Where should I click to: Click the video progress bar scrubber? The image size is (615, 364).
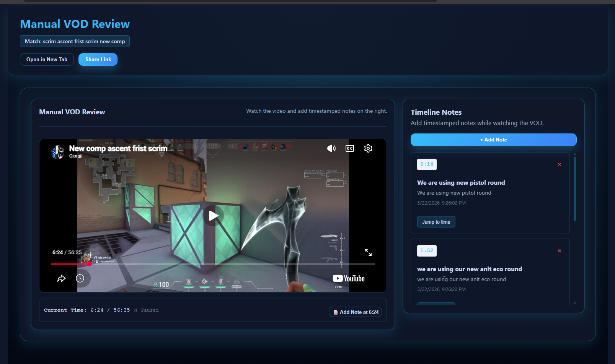(89, 264)
